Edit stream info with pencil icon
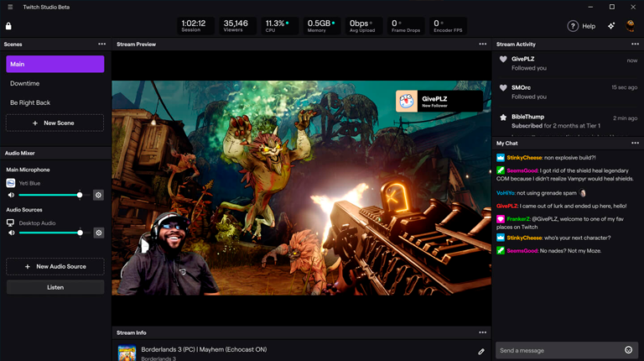 (x=481, y=352)
